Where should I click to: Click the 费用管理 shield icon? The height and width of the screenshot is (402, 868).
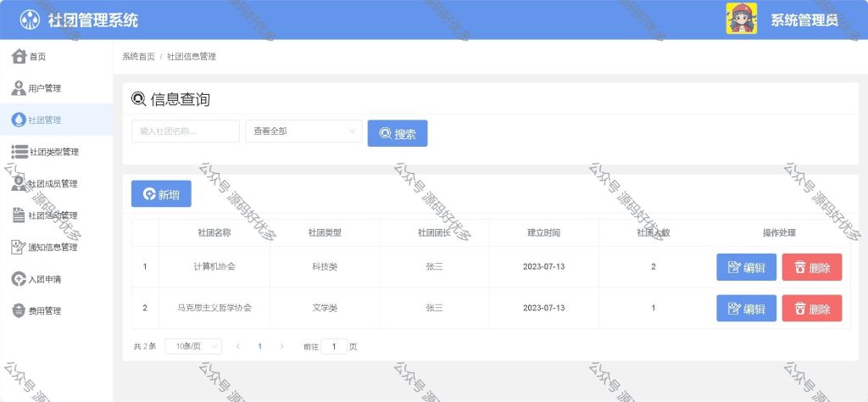(x=19, y=310)
